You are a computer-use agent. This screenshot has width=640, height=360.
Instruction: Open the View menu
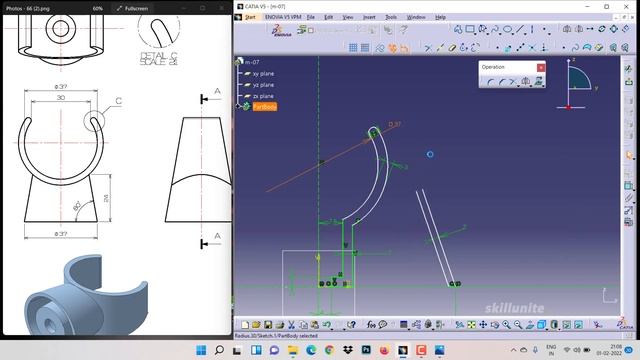[348, 17]
